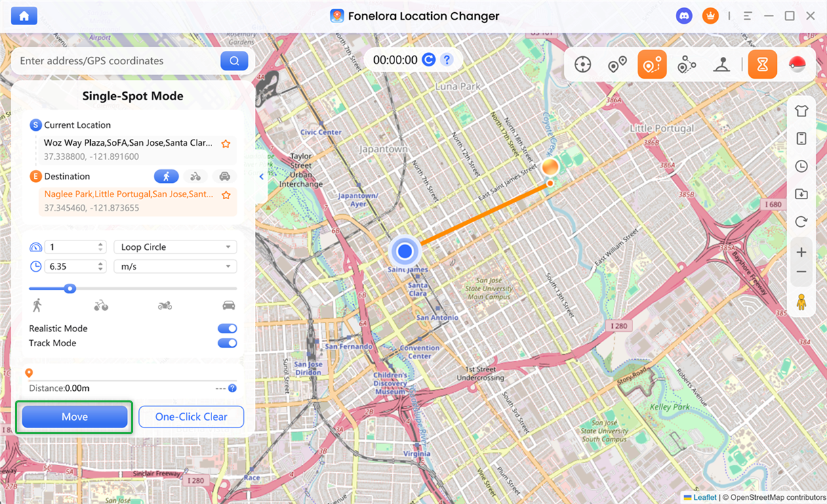
Task: Click the blue current location marker
Action: pyautogui.click(x=405, y=252)
